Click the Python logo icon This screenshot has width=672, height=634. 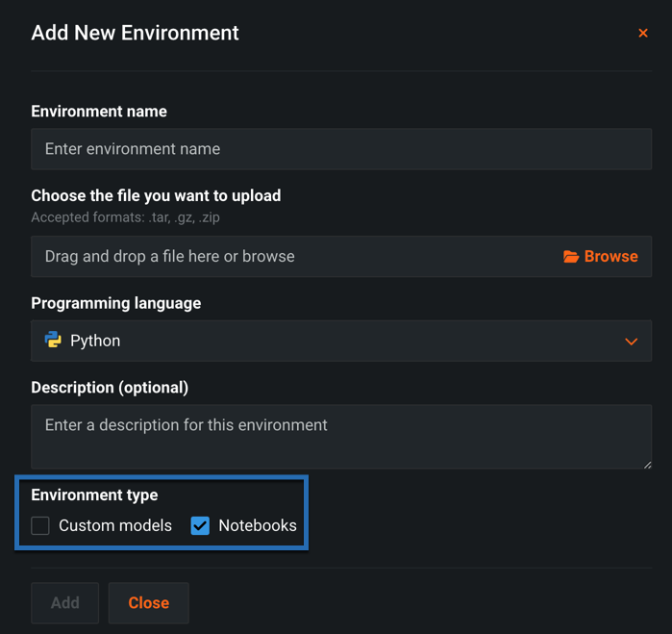tap(53, 341)
